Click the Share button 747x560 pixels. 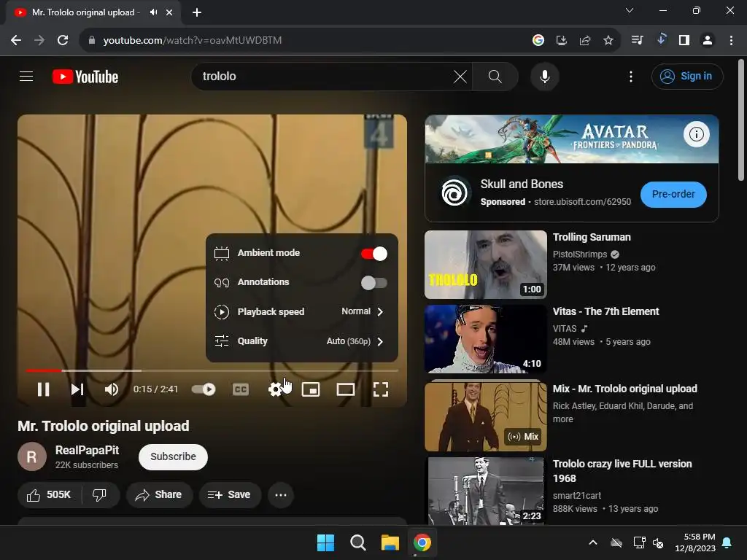(159, 495)
